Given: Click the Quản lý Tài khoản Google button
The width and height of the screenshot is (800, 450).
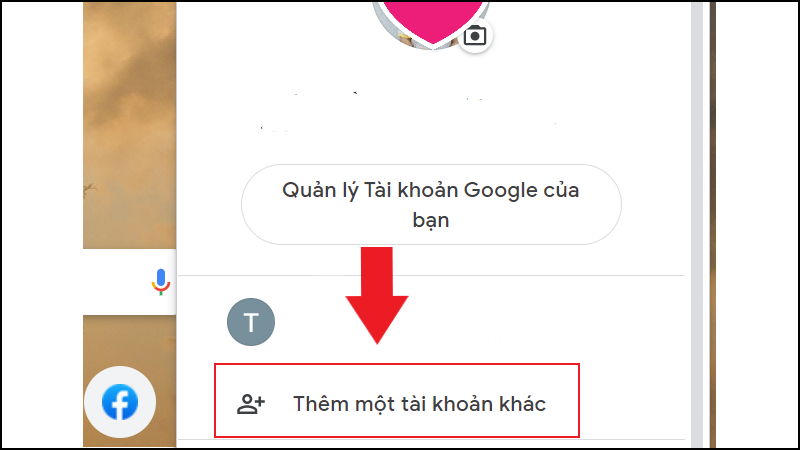Looking at the screenshot, I should [x=431, y=205].
